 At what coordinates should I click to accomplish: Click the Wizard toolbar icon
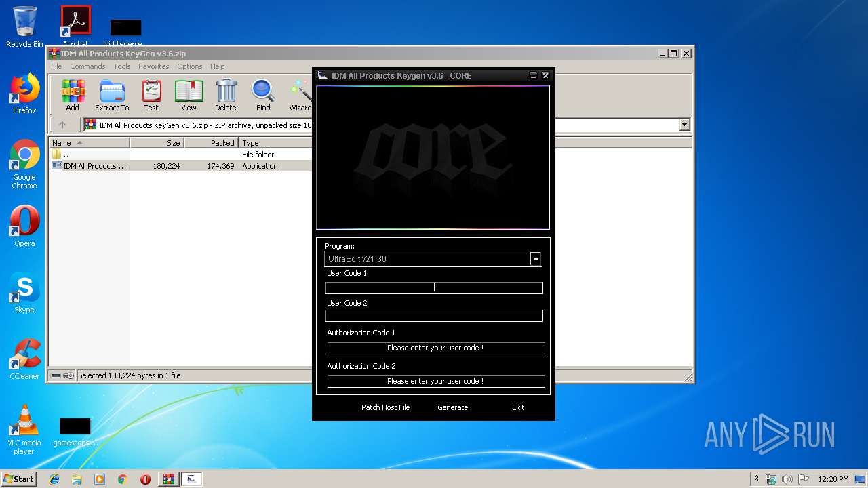(300, 96)
